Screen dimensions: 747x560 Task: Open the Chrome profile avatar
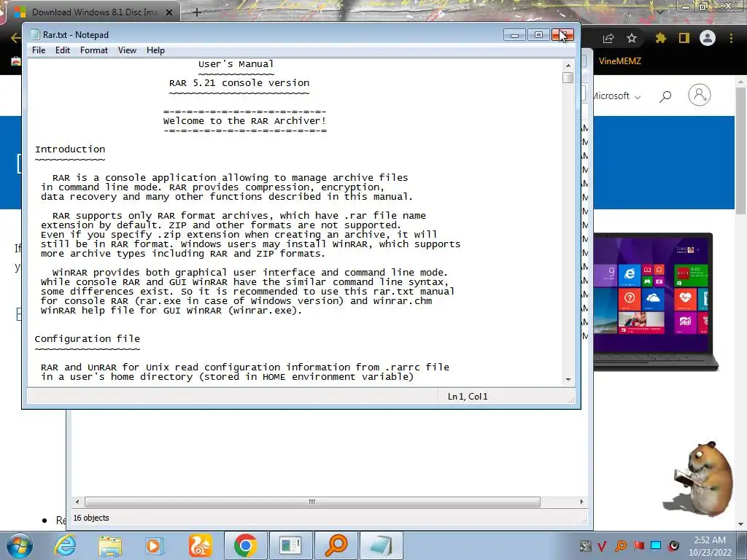pyautogui.click(x=708, y=38)
